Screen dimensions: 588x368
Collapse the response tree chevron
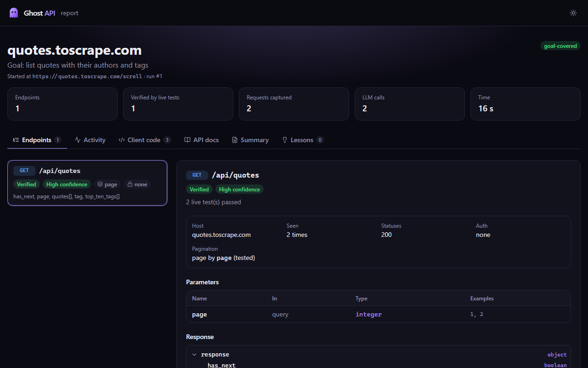pyautogui.click(x=194, y=355)
